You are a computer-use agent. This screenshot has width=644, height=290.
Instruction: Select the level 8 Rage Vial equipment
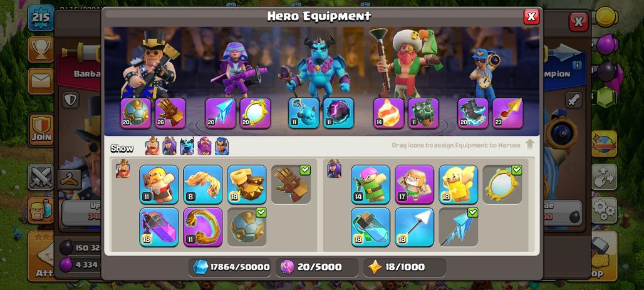pos(203,184)
